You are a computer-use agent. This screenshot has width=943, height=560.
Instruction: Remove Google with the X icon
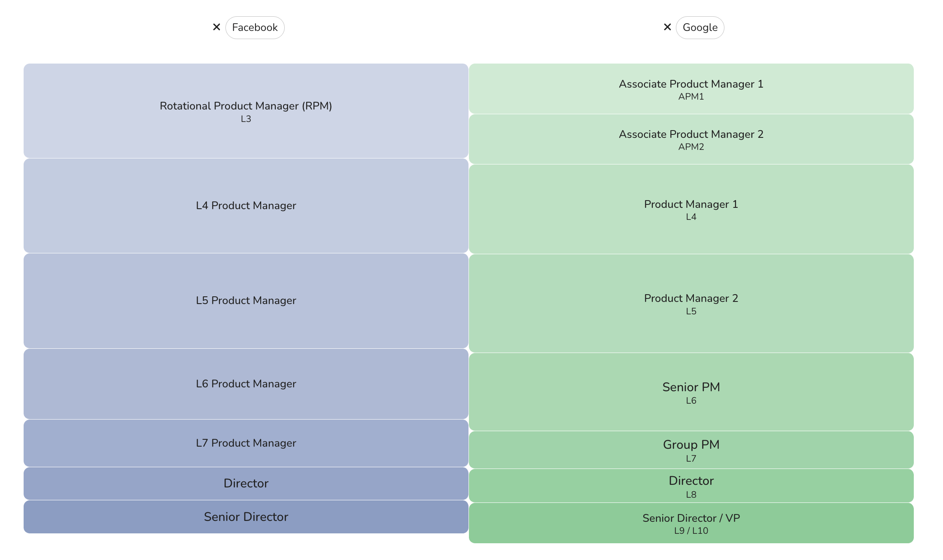667,27
